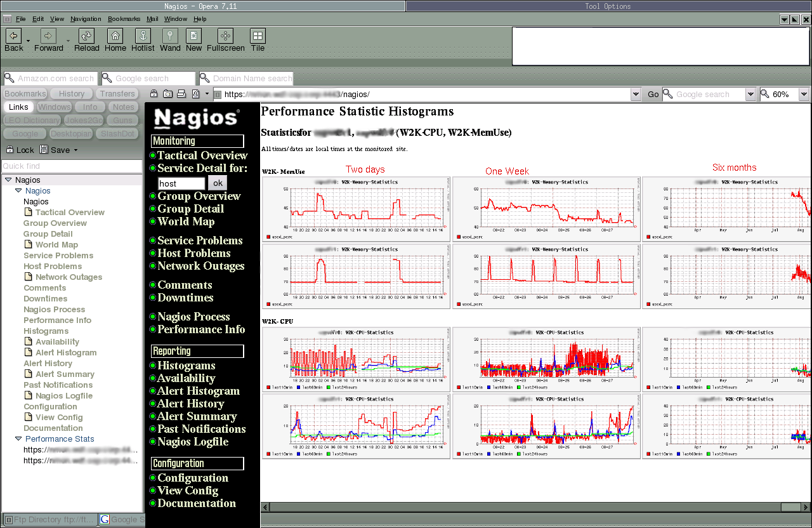The height and width of the screenshot is (528, 812).
Task: Open the dropdown arrow next to author mode icon
Action: [x=206, y=94]
